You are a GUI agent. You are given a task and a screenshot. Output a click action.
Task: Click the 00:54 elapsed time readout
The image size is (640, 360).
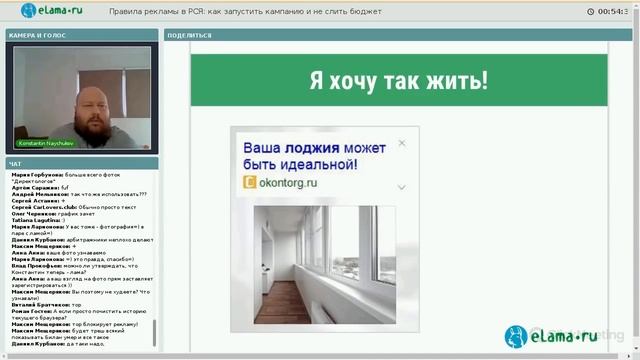(x=613, y=11)
